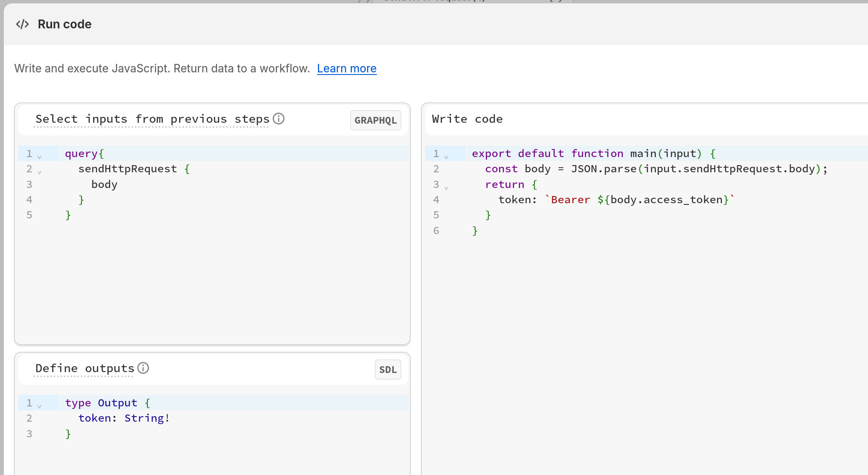Collapse the main function in Write code

(446, 157)
